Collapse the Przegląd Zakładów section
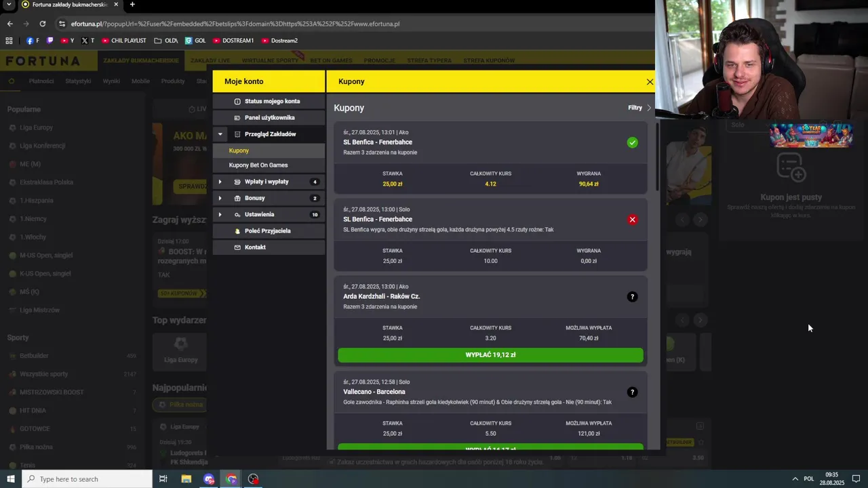The image size is (868, 488). 220,134
